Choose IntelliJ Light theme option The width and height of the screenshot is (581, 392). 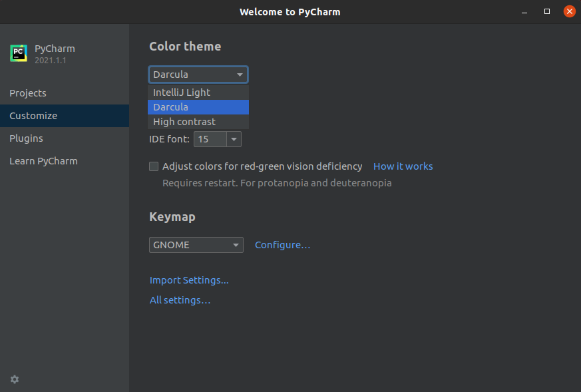198,93
